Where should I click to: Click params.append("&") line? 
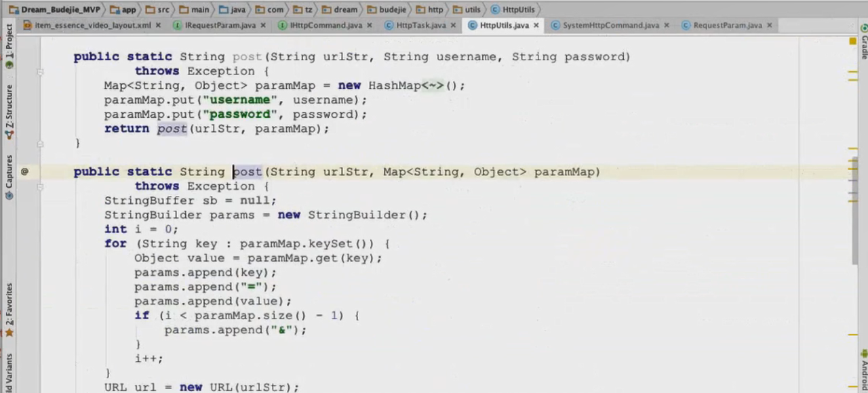tap(235, 330)
